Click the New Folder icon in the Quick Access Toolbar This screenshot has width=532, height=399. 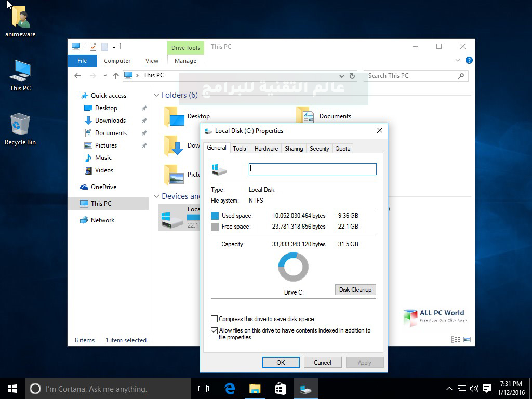[x=105, y=46]
